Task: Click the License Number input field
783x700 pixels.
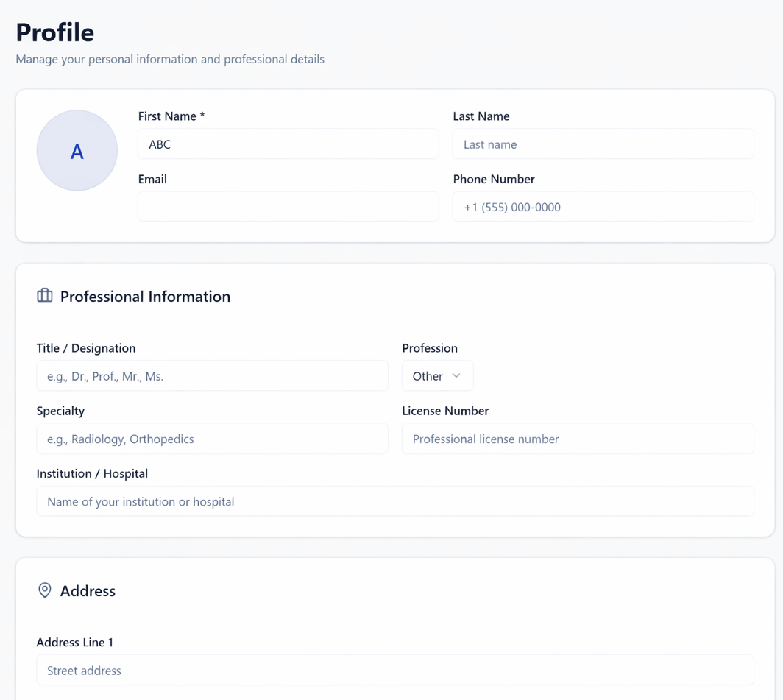Action: (578, 438)
